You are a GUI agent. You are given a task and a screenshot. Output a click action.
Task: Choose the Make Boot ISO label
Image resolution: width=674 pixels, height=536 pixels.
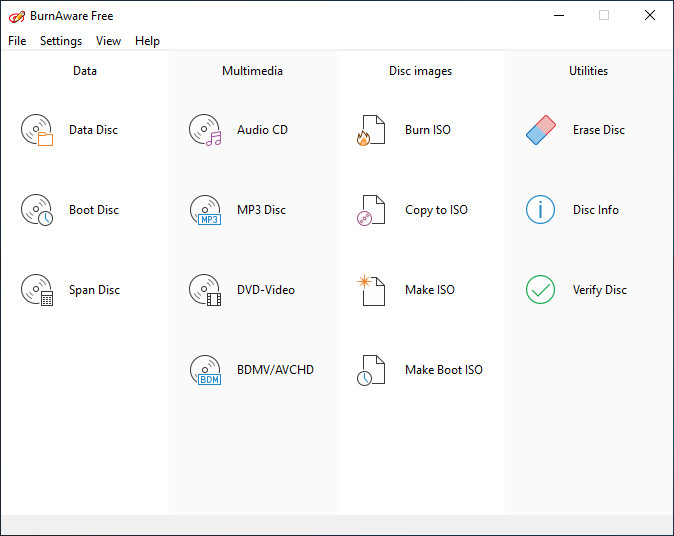point(444,370)
